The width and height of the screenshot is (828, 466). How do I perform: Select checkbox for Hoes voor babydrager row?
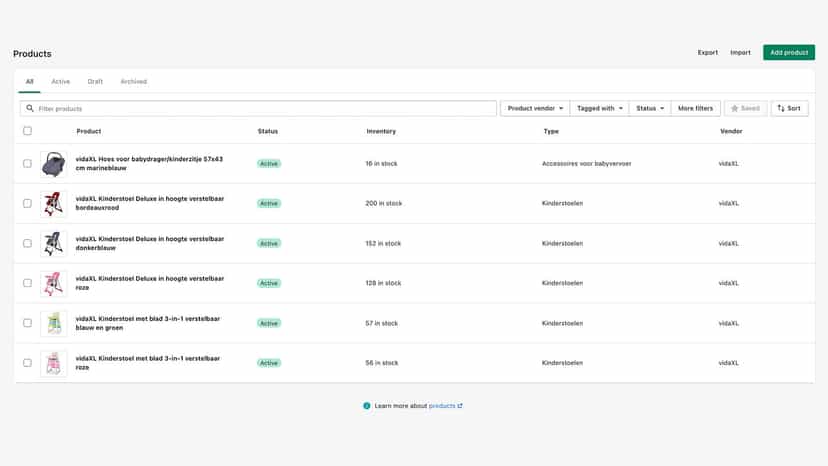point(27,164)
